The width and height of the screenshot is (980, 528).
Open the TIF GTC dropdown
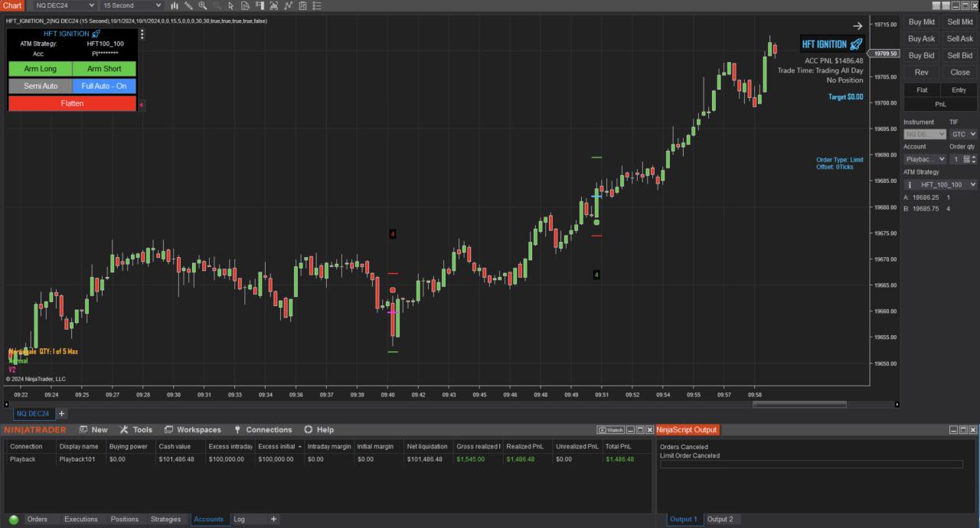click(x=963, y=134)
